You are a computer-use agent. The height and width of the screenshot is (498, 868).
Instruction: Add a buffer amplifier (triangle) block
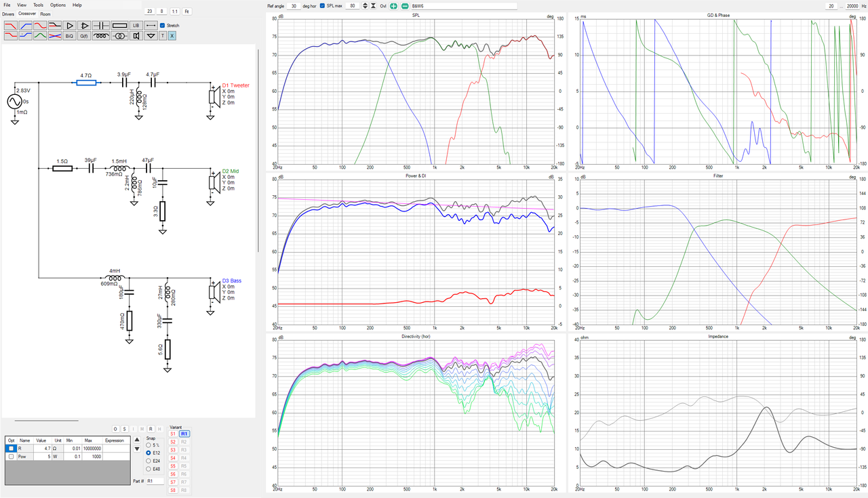tap(69, 25)
